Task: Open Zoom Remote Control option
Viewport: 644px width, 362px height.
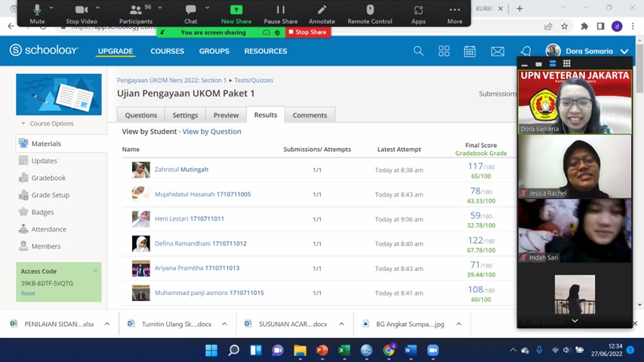Action: [370, 13]
